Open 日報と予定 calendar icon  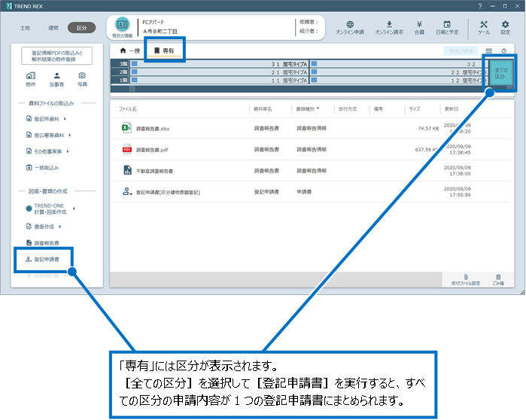tap(447, 24)
